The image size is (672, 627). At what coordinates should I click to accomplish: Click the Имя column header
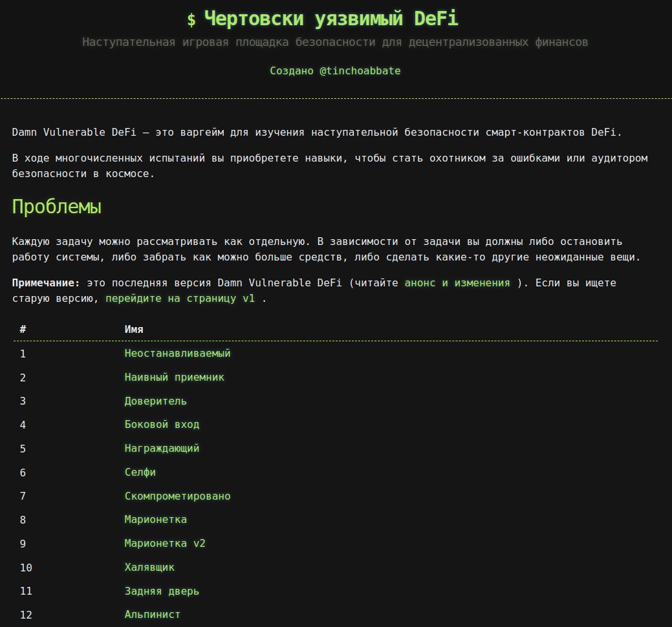134,330
